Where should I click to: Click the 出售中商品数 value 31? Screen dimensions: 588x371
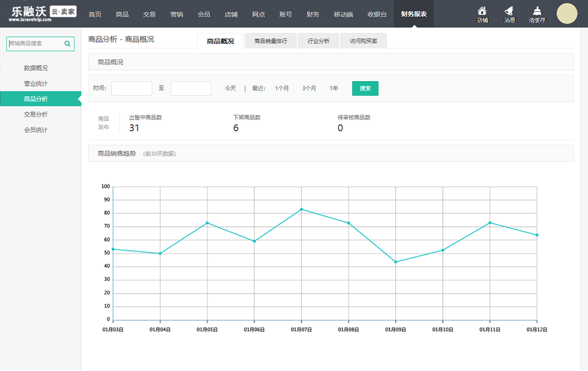[x=134, y=128]
